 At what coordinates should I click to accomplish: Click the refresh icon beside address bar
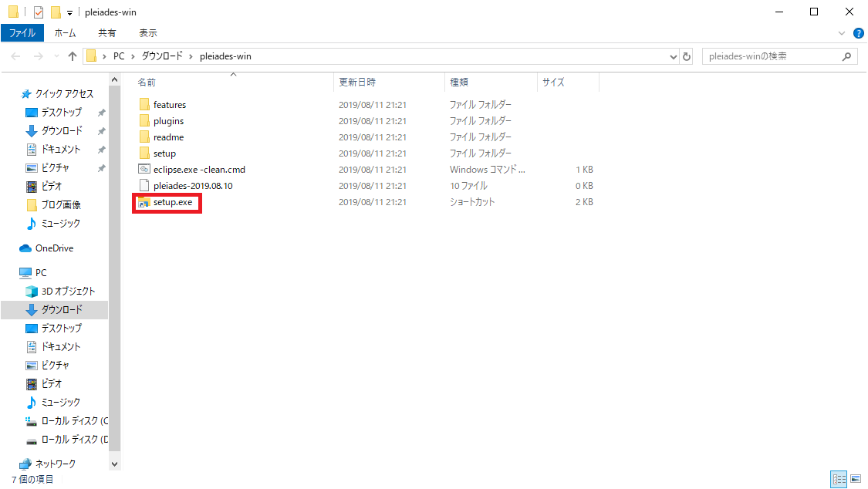(x=687, y=56)
